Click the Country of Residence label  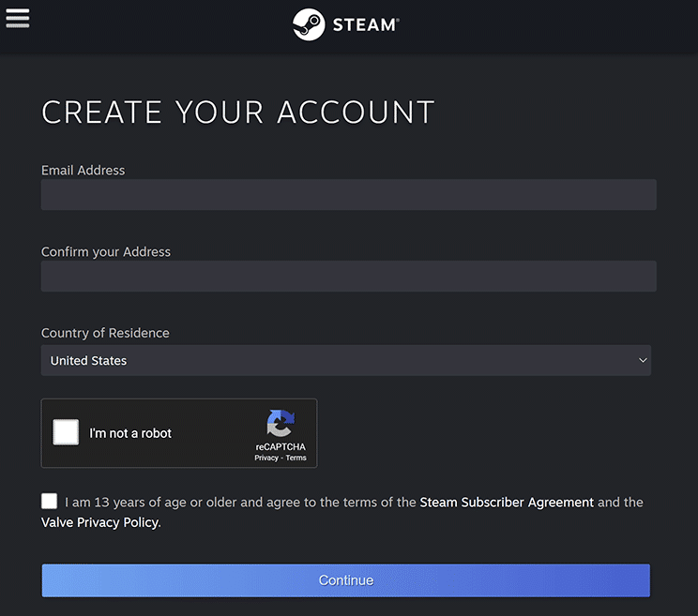click(105, 333)
